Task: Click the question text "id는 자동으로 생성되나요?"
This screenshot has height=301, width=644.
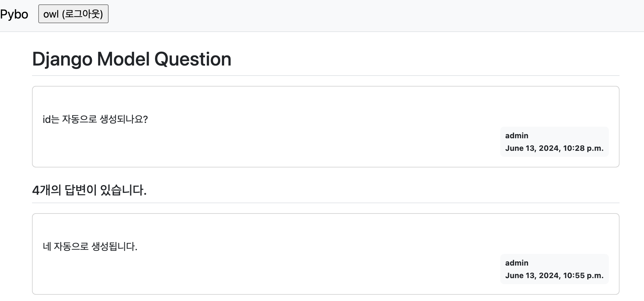Action: tap(95, 119)
